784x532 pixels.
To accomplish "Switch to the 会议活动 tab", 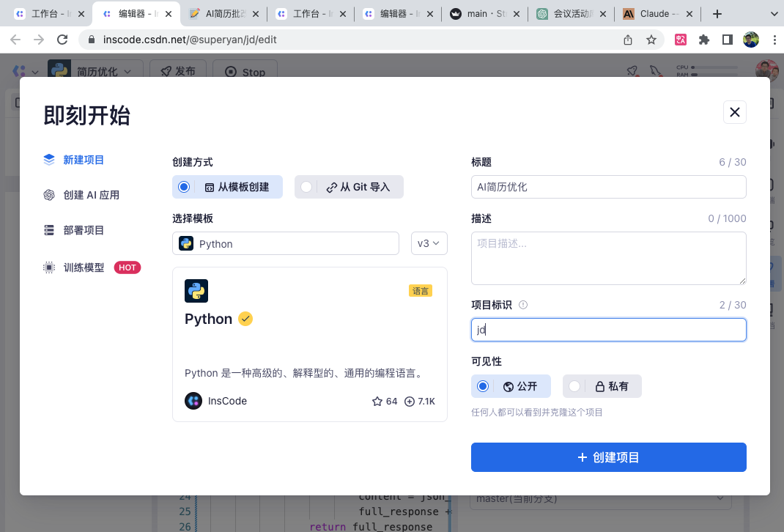I will (572, 13).
